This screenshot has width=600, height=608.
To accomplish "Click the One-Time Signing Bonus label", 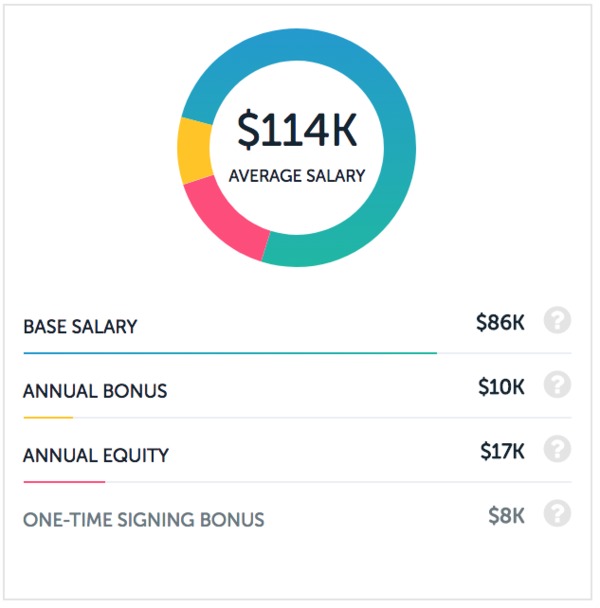I will tap(144, 520).
